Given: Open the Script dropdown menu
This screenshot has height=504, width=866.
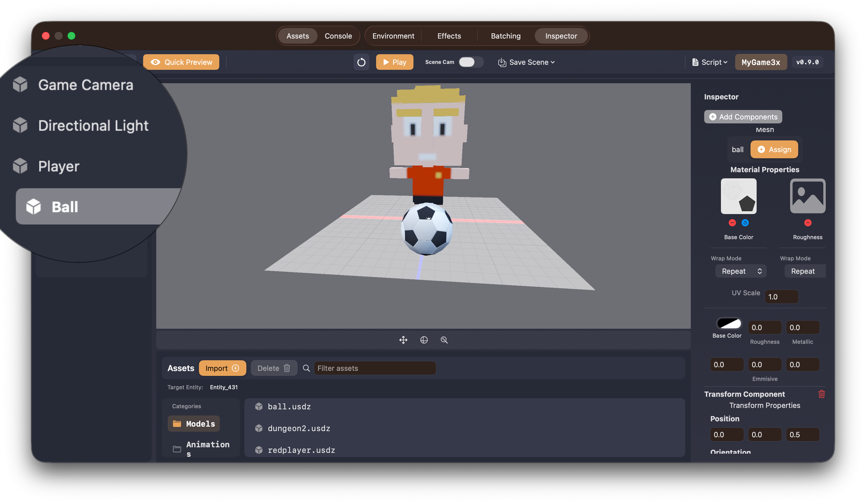Looking at the screenshot, I should point(709,62).
